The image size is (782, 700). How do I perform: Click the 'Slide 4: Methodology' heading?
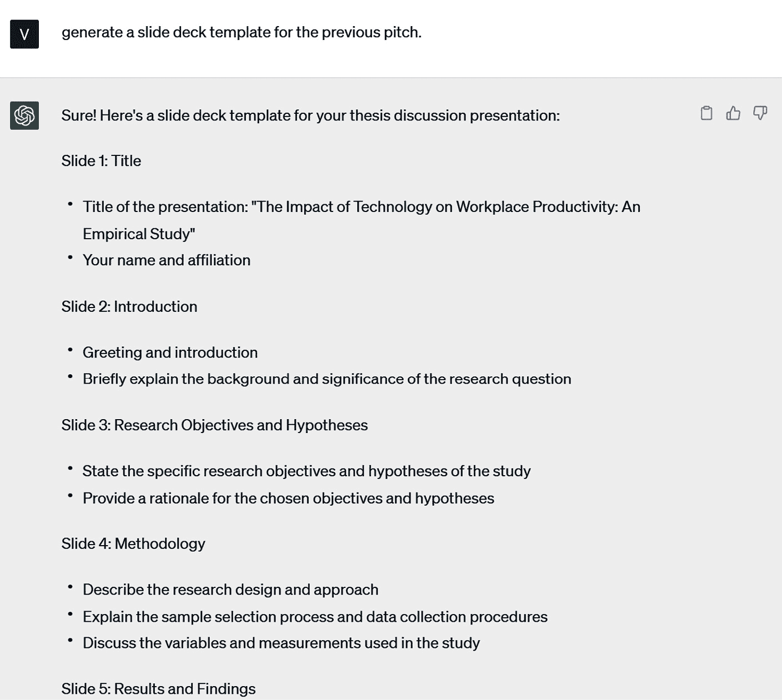133,543
